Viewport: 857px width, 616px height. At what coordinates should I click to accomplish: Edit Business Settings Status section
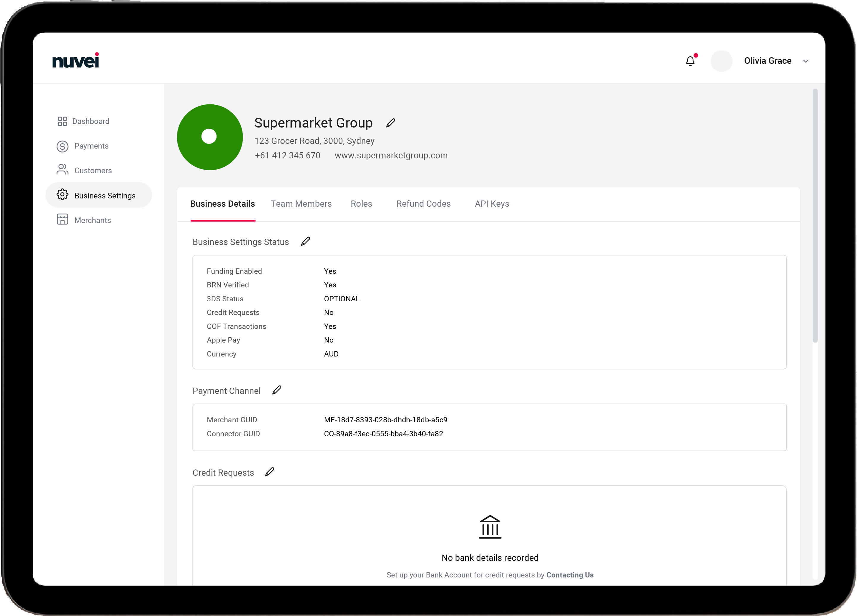point(305,241)
